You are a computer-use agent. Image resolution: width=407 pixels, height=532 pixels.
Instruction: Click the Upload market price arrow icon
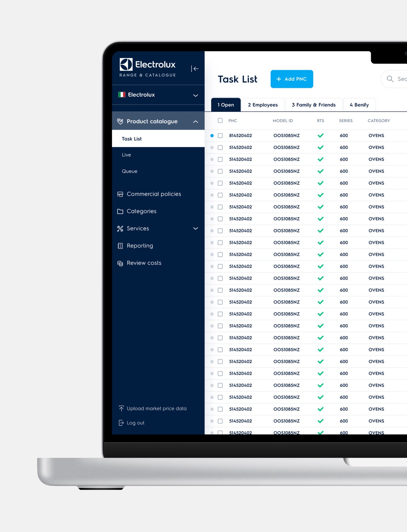point(121,408)
